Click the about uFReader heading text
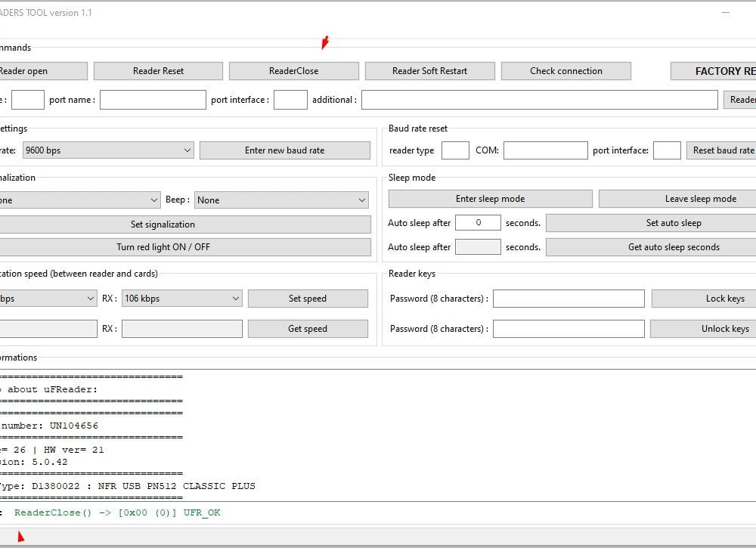 (x=52, y=389)
